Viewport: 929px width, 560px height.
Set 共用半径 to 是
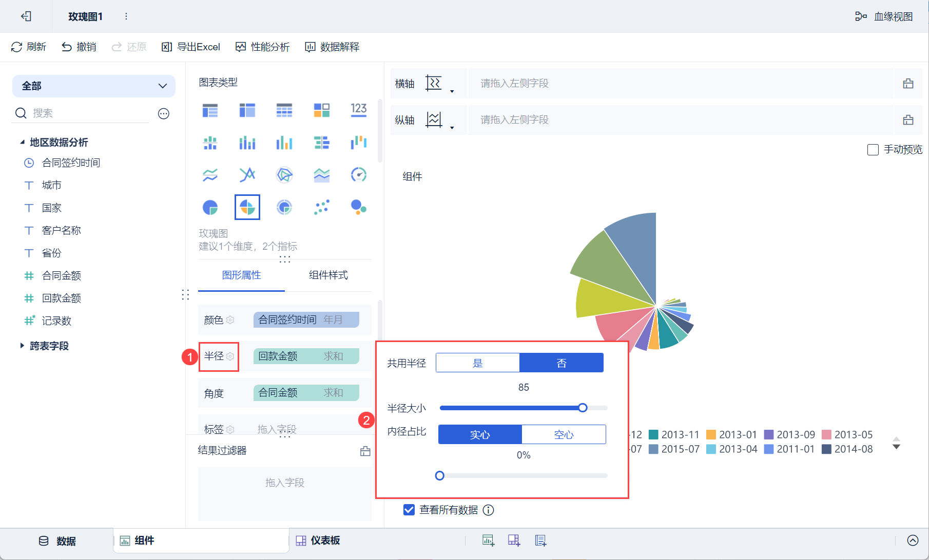coord(478,363)
